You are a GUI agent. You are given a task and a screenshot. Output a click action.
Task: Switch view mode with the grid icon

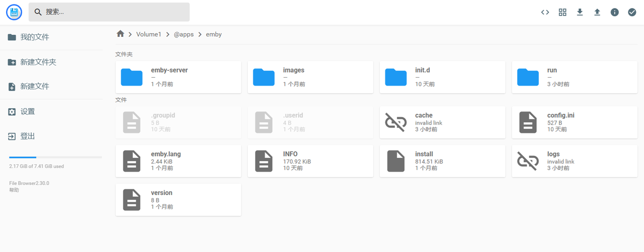point(562,12)
